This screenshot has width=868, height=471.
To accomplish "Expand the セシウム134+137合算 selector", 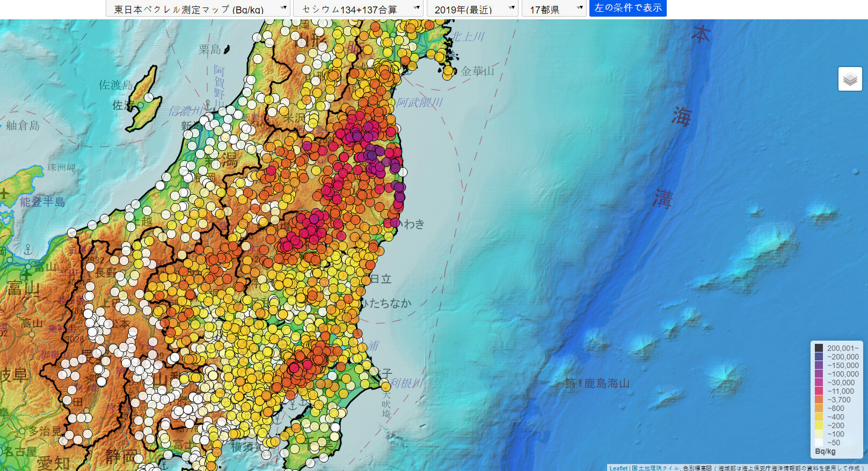I will (x=358, y=9).
